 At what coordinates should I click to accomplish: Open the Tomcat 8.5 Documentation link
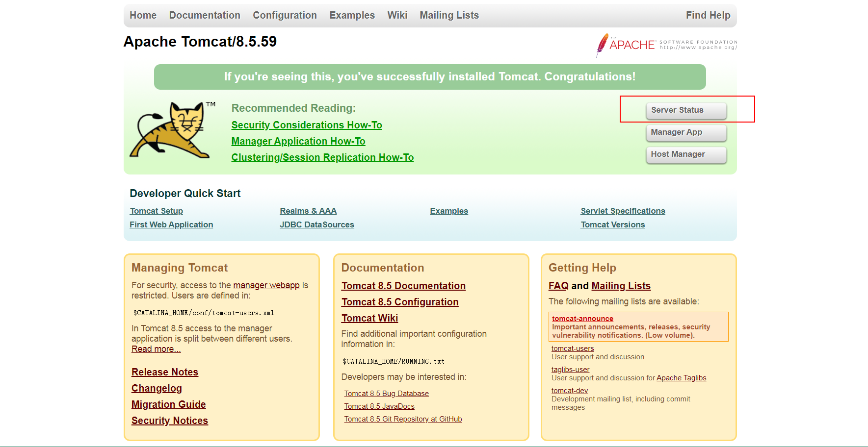tap(403, 286)
